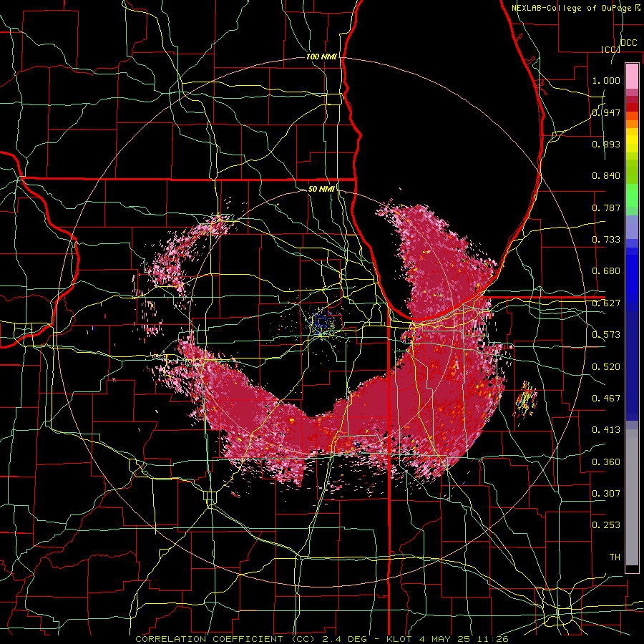Select the 0.413 legend value

606,430
